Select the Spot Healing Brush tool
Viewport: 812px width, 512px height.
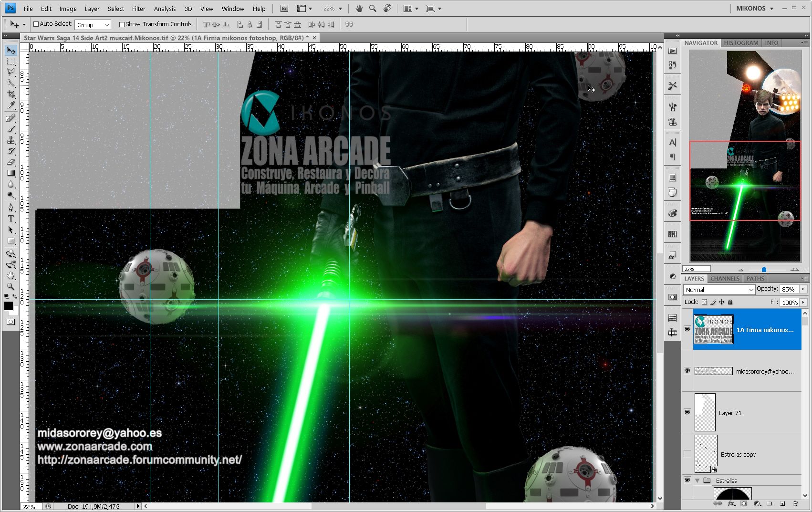11,118
